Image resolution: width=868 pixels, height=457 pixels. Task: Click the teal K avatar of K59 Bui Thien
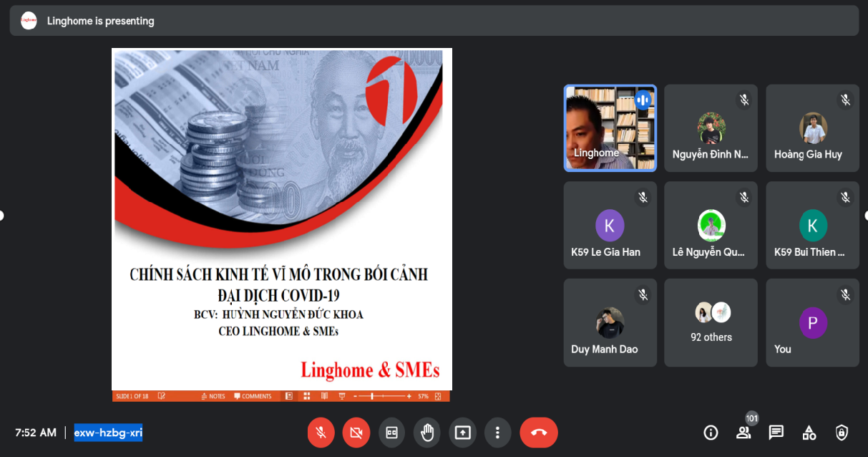tap(813, 226)
